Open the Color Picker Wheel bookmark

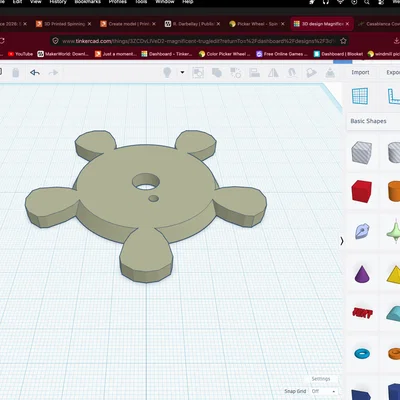[x=224, y=54]
